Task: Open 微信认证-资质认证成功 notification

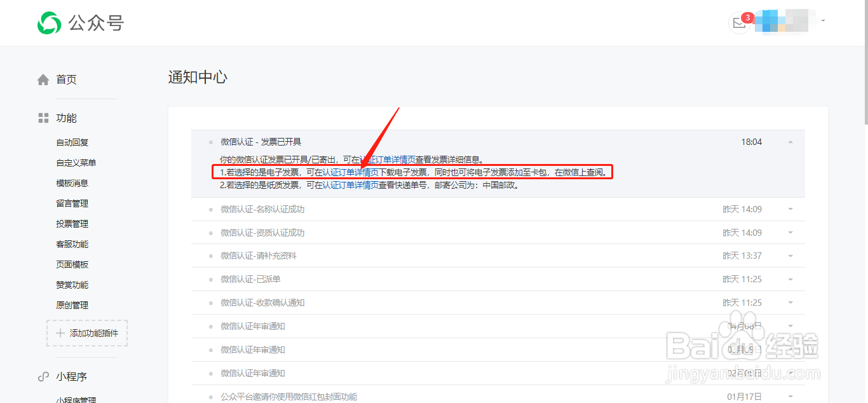Action: tap(262, 233)
